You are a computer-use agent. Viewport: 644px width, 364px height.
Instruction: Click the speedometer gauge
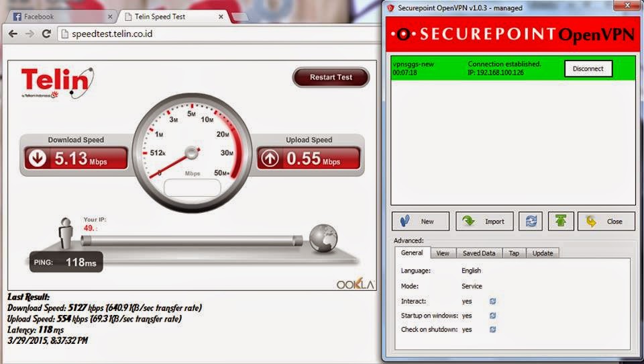192,152
